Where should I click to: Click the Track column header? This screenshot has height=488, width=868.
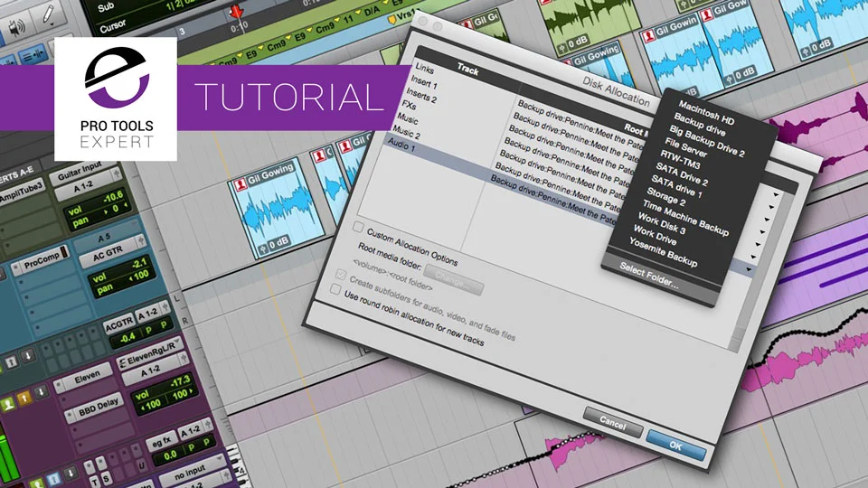(x=467, y=69)
